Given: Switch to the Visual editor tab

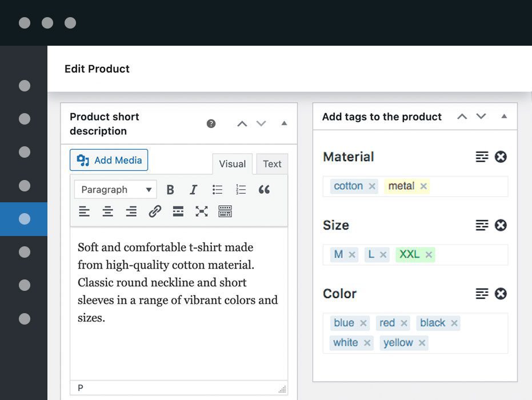Looking at the screenshot, I should (x=233, y=164).
